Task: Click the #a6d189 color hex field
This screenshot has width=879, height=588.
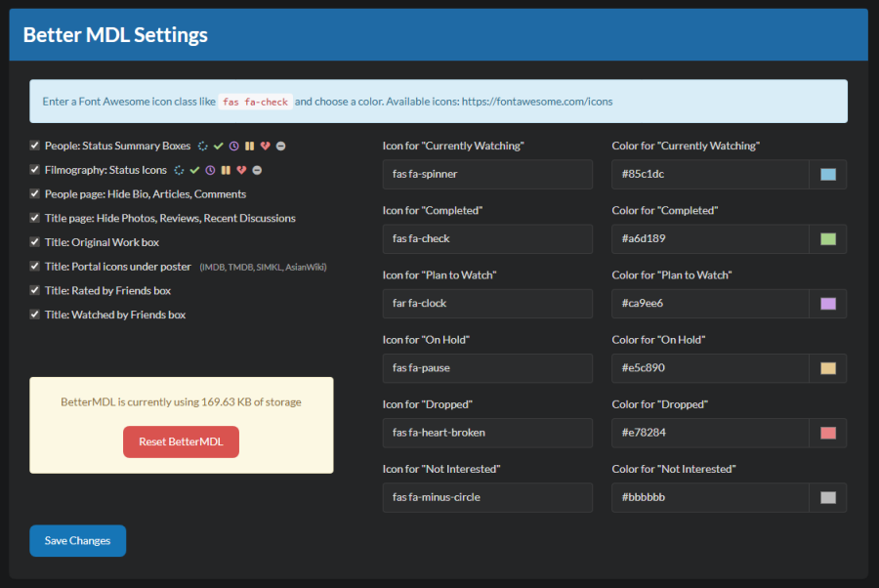Action: point(710,238)
